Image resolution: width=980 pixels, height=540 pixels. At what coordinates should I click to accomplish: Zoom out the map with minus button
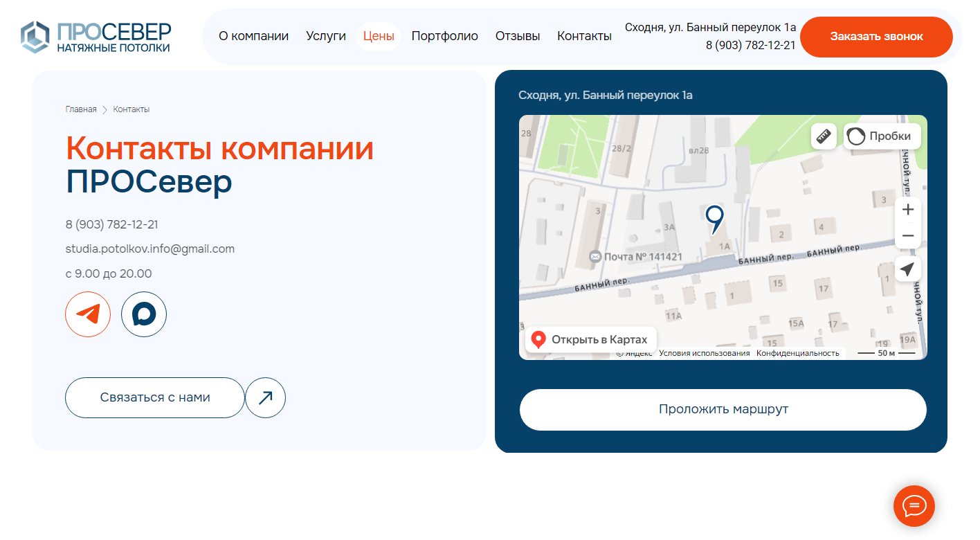point(908,236)
